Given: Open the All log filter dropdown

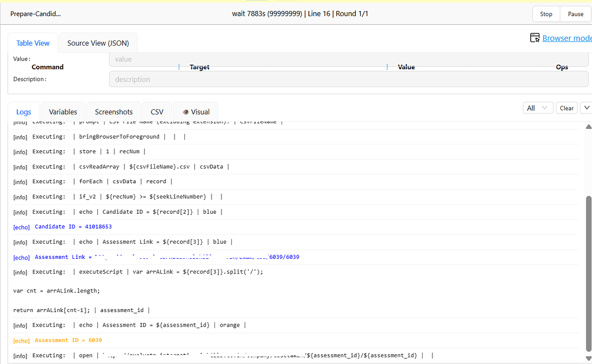Looking at the screenshot, I should click(537, 108).
